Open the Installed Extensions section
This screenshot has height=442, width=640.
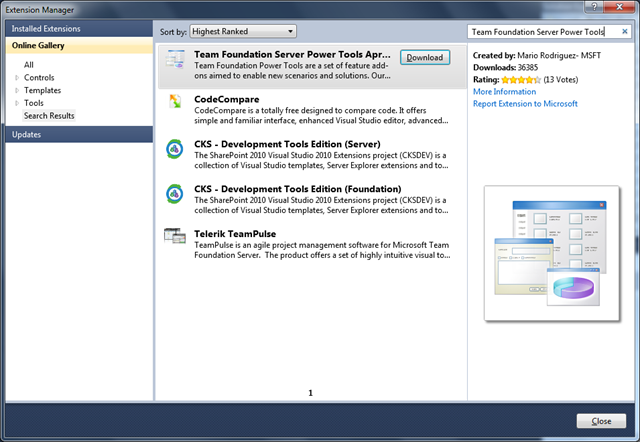(x=44, y=29)
